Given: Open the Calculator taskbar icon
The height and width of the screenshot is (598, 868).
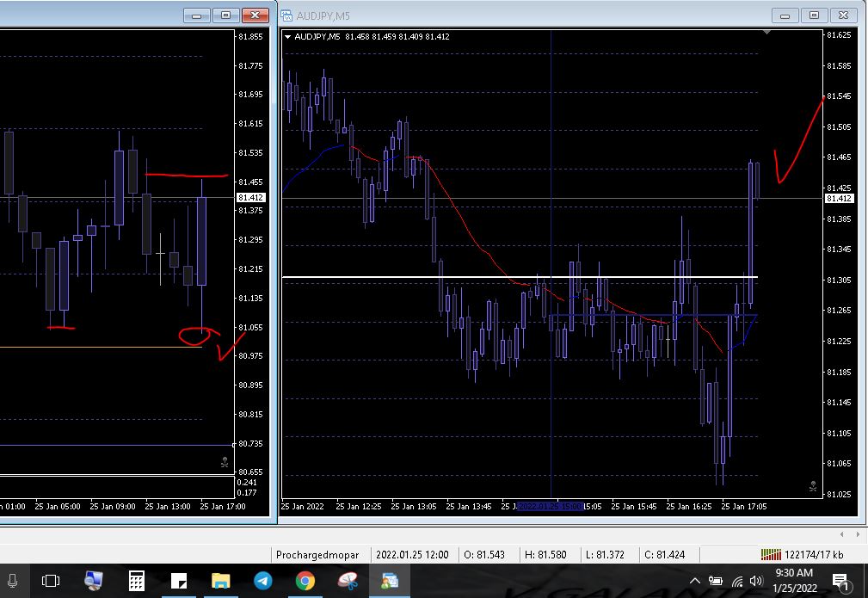Looking at the screenshot, I should [x=136, y=580].
